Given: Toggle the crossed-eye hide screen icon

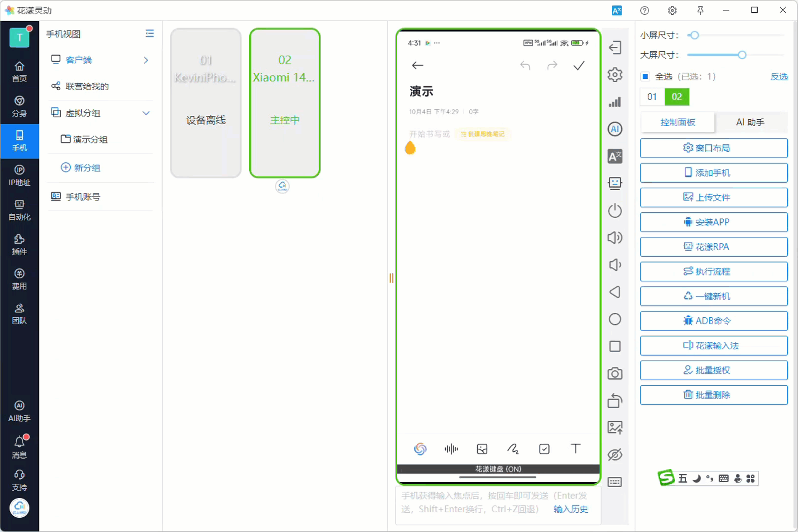Looking at the screenshot, I should pyautogui.click(x=615, y=455).
